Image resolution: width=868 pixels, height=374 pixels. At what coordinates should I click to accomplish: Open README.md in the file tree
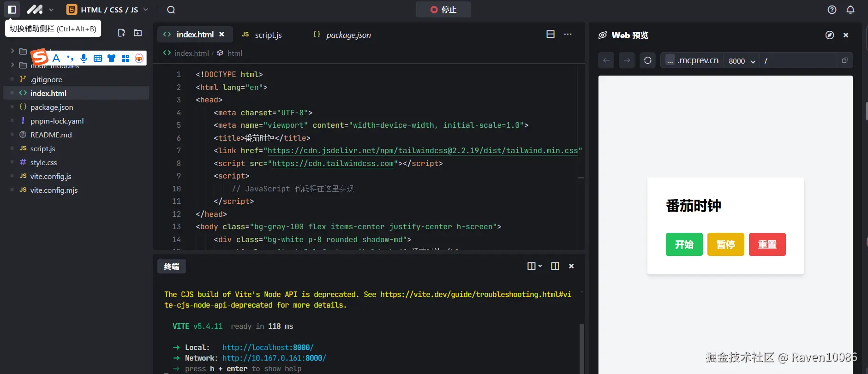pyautogui.click(x=51, y=135)
